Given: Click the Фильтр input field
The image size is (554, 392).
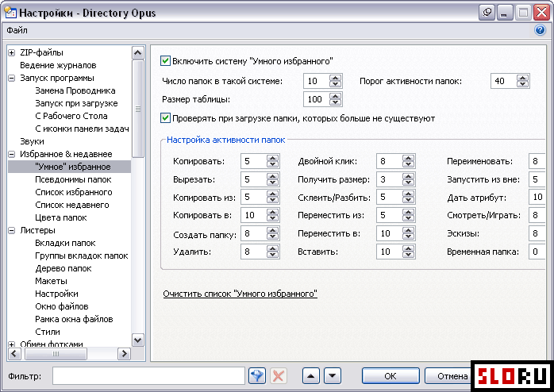Looking at the screenshot, I should (x=148, y=376).
